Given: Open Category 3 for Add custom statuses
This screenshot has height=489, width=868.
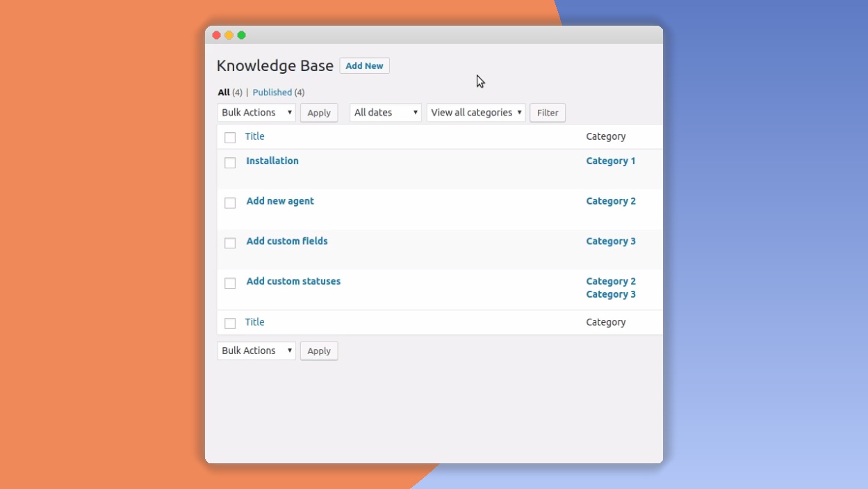Looking at the screenshot, I should pos(611,294).
